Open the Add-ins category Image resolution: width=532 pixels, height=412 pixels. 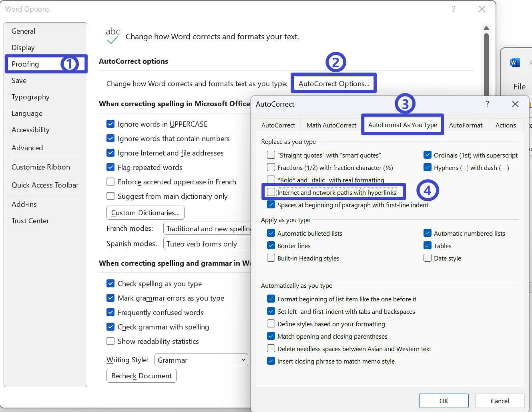click(46, 204)
